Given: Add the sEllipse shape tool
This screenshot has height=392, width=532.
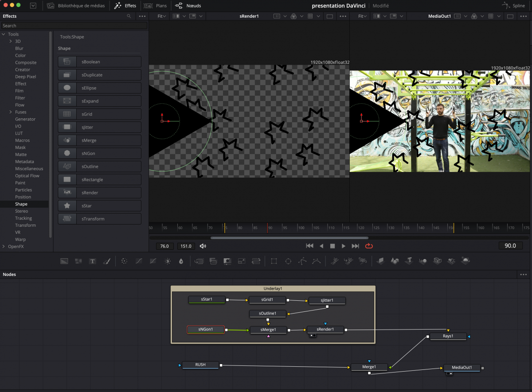Looking at the screenshot, I should (x=99, y=88).
